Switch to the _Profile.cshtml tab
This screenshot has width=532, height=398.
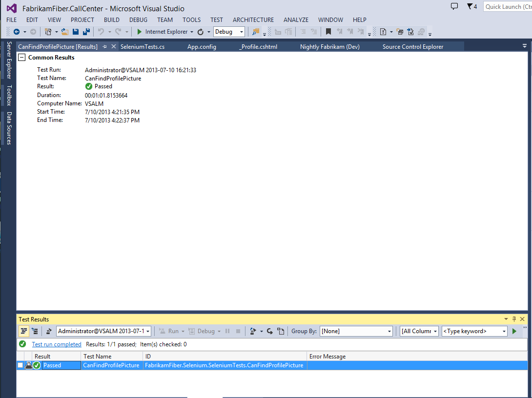coord(258,47)
